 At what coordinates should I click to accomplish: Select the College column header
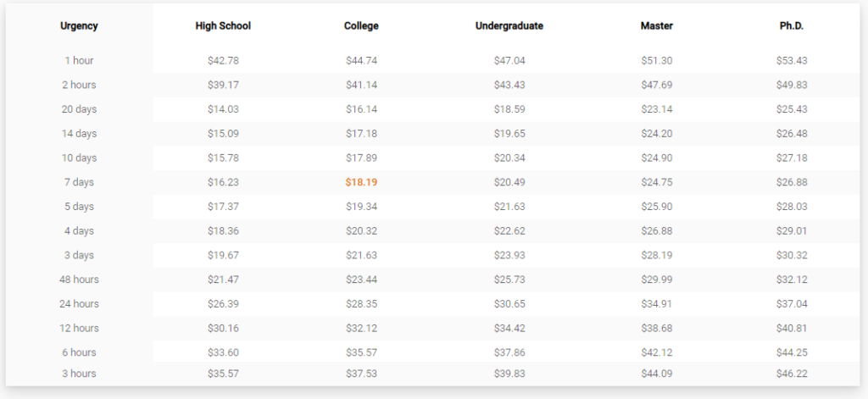coord(361,26)
